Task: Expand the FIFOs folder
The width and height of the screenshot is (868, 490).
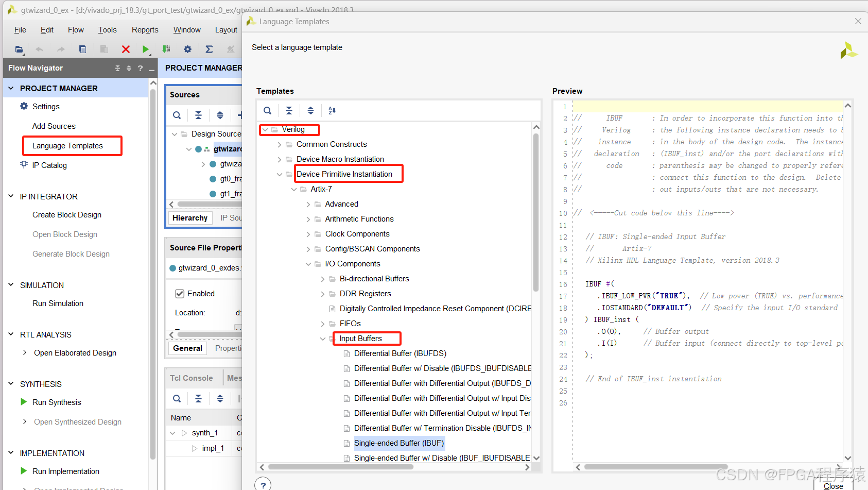Action: tap(323, 324)
